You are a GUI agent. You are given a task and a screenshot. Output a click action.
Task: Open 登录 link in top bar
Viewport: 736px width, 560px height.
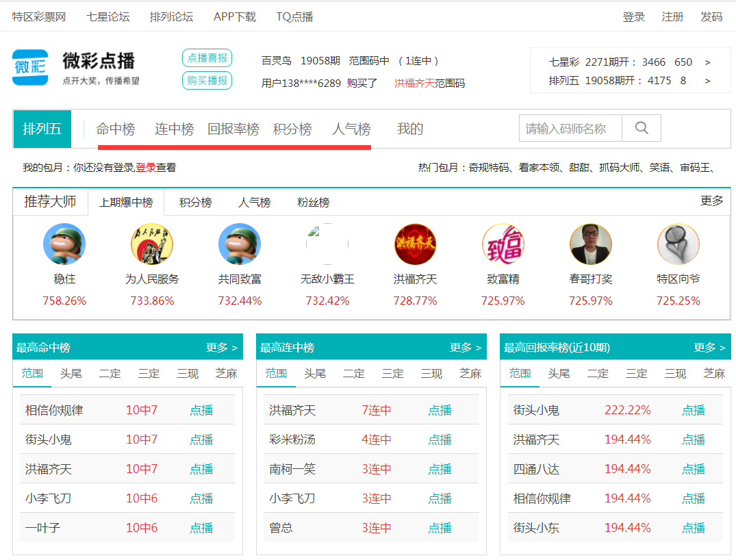633,16
